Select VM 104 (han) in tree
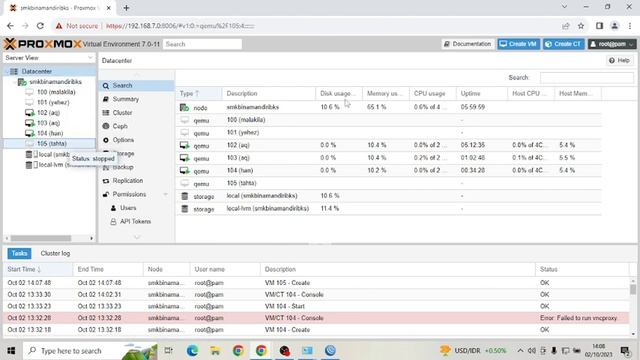The image size is (640, 360). pyautogui.click(x=50, y=133)
